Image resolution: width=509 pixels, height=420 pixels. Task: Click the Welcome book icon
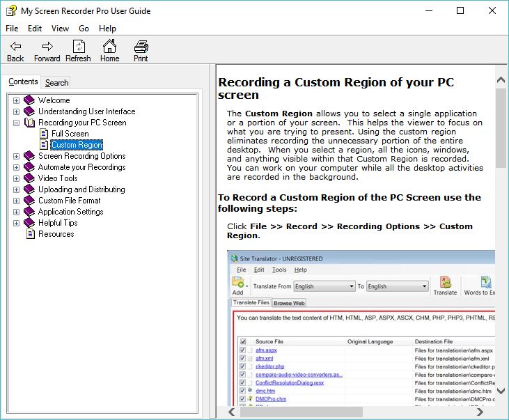29,100
